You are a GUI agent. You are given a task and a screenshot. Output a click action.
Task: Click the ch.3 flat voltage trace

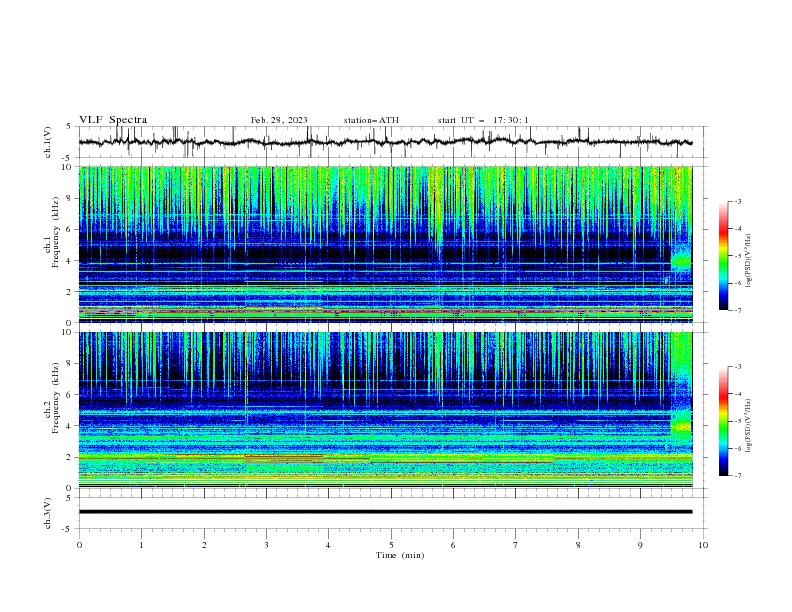point(385,512)
